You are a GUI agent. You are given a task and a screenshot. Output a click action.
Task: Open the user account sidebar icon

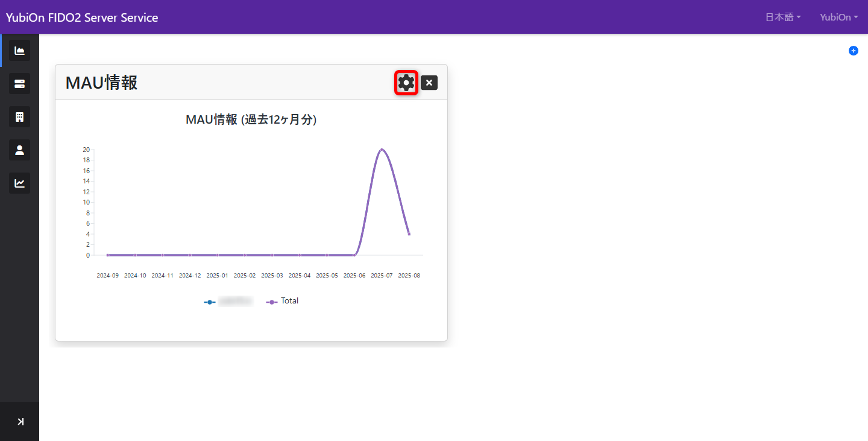19,150
